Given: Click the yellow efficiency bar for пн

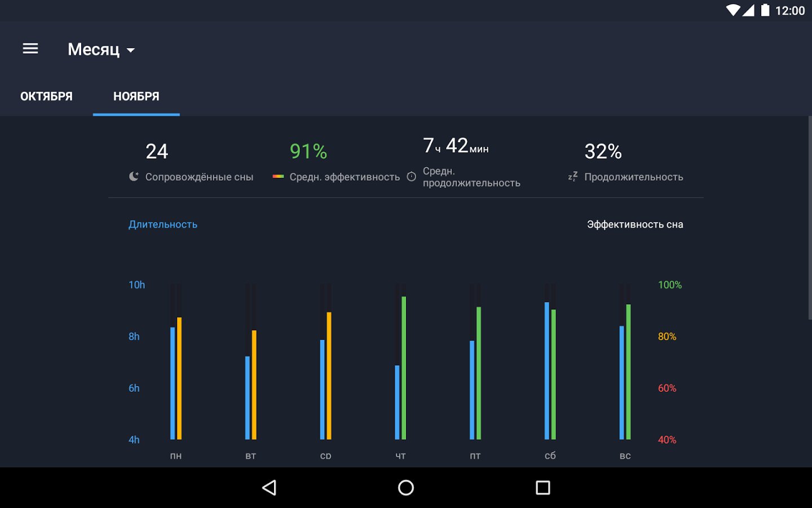Looking at the screenshot, I should click(x=179, y=378).
